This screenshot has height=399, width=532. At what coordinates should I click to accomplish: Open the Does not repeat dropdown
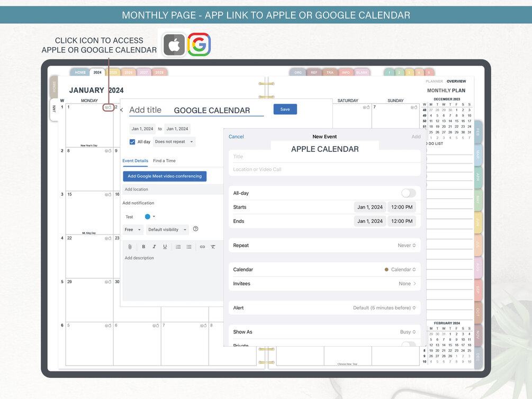(x=174, y=142)
